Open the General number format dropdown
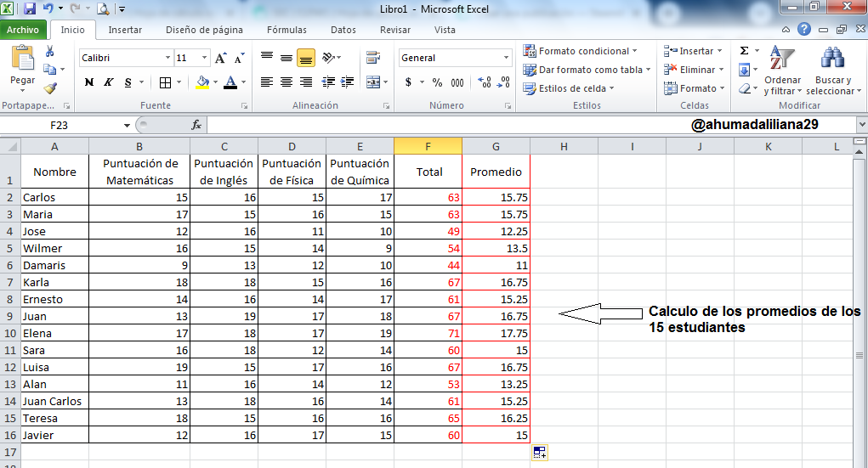 (x=506, y=58)
